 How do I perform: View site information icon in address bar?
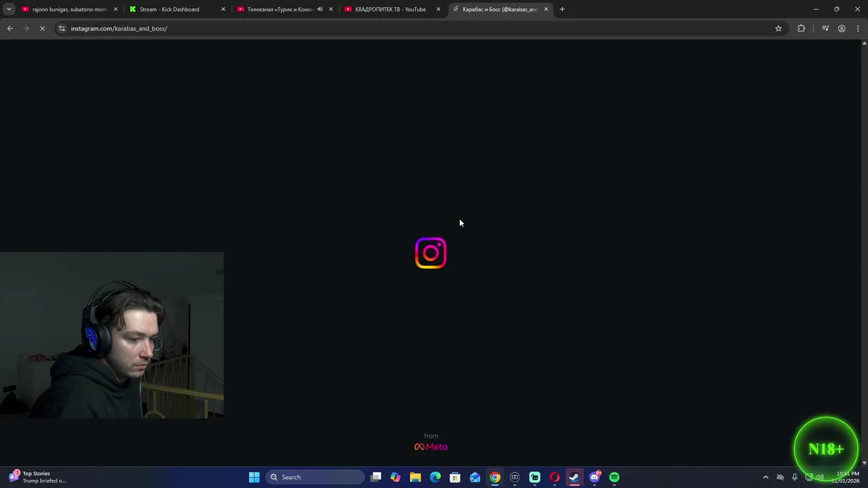pos(62,28)
